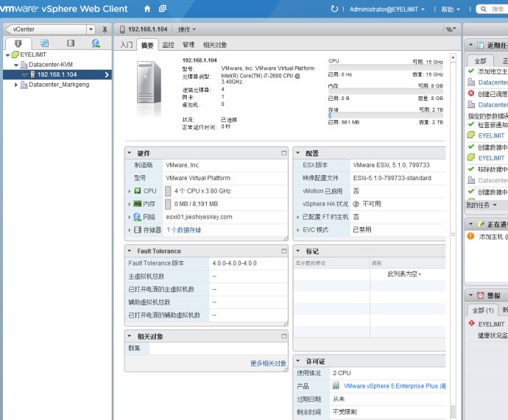The image size is (508, 420).
Task: Maximize the Fault Tolerance portlet
Action: tap(283, 251)
